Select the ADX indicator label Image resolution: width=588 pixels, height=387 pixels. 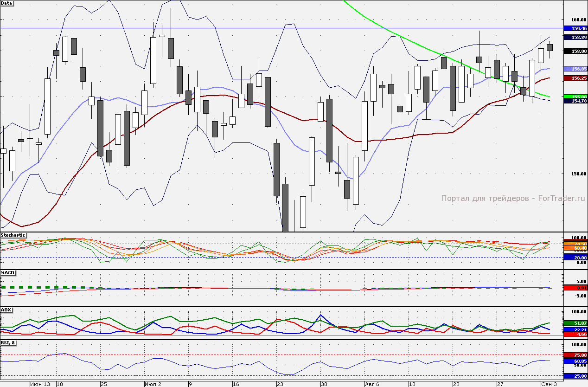click(x=6, y=310)
